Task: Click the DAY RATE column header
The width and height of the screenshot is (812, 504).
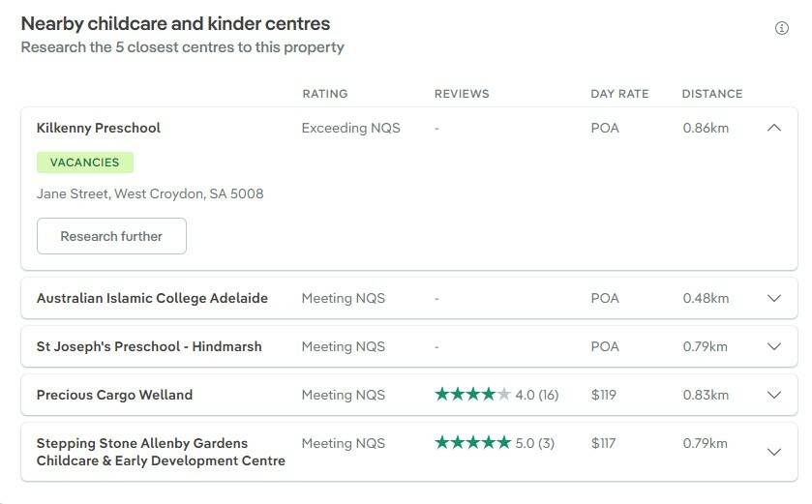Action: click(619, 94)
